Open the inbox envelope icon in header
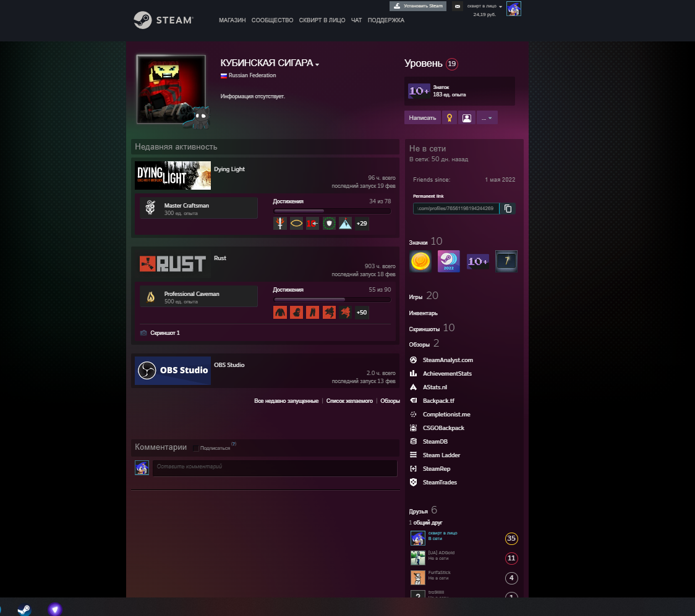695x616 pixels. pyautogui.click(x=458, y=6)
